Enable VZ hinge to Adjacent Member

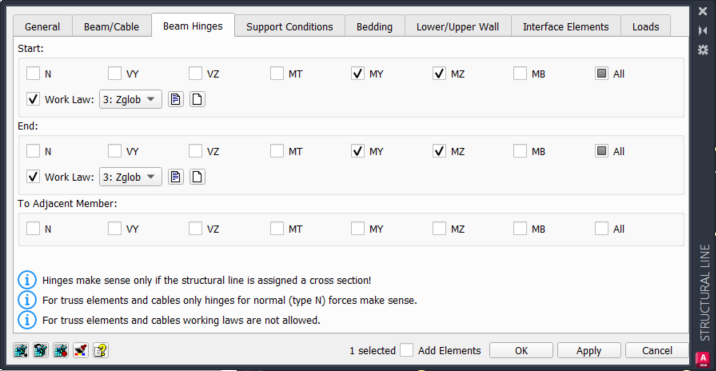[x=195, y=228]
